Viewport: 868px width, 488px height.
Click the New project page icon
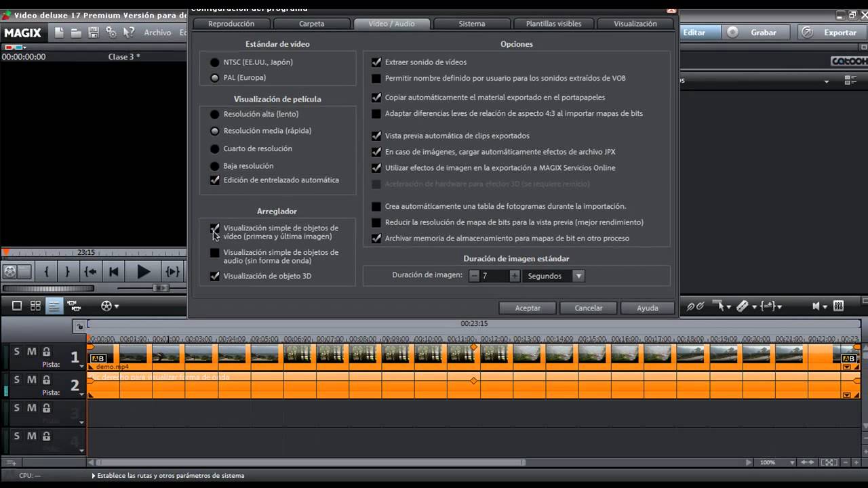click(x=60, y=33)
